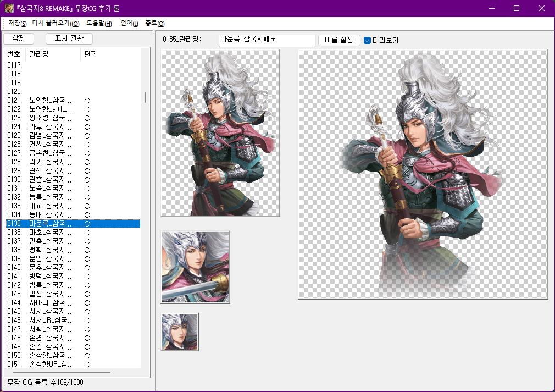Click the list's vertical scrollbar thumb

[145, 98]
